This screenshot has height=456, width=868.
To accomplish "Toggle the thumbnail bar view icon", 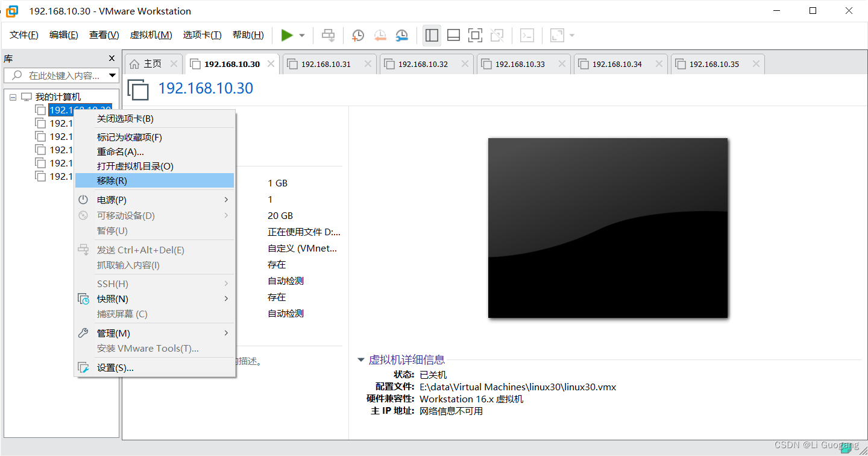I will 453,36.
